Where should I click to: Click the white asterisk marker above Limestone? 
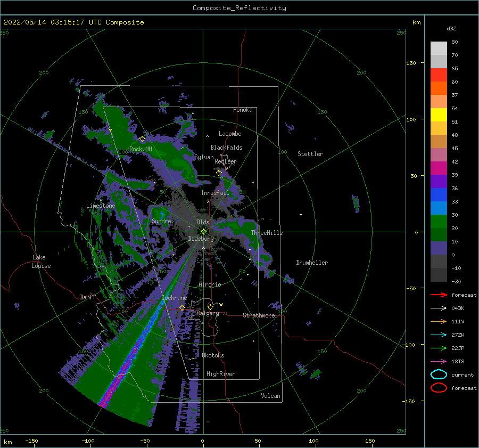coord(101,201)
